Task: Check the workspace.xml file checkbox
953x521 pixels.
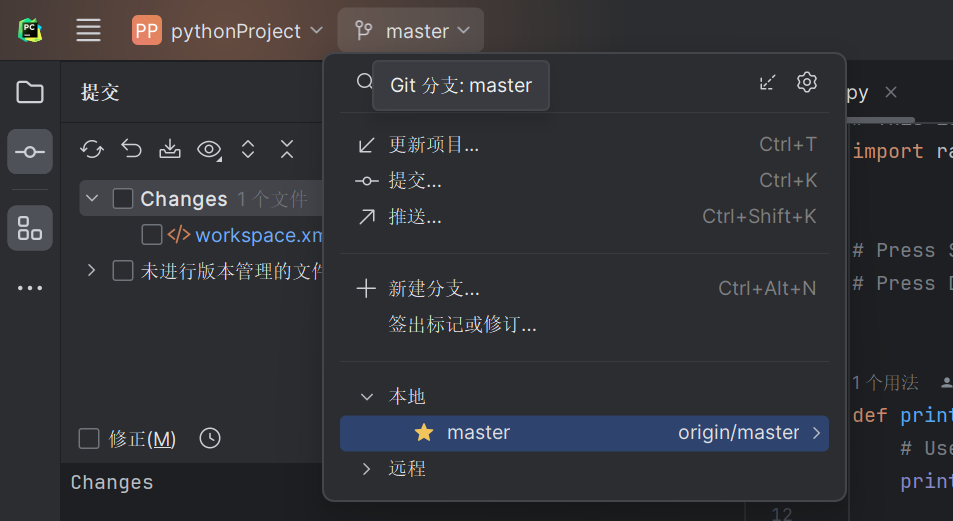Action: (152, 235)
